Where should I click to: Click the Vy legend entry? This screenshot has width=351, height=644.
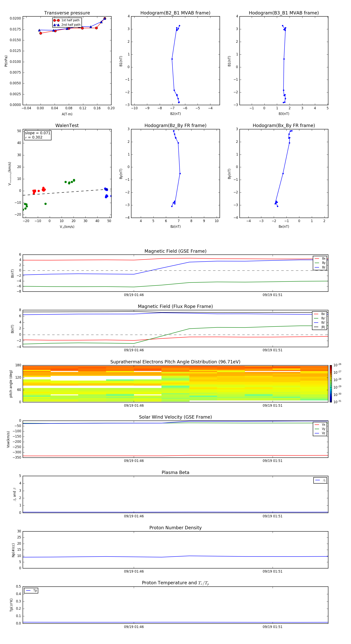coord(320,429)
